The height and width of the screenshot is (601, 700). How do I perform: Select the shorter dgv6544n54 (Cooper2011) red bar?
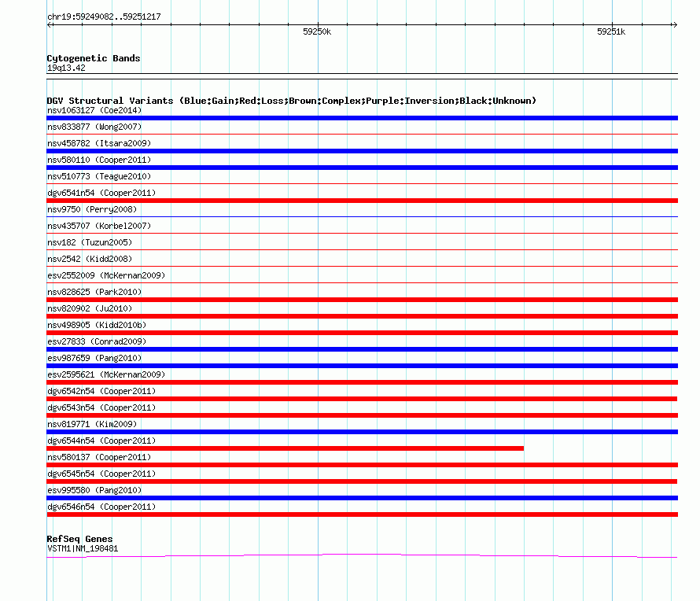(x=286, y=448)
